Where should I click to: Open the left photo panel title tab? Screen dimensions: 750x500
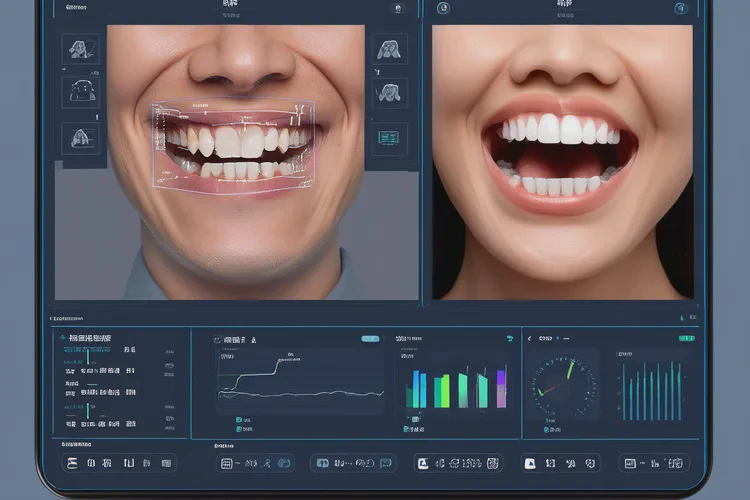[233, 6]
